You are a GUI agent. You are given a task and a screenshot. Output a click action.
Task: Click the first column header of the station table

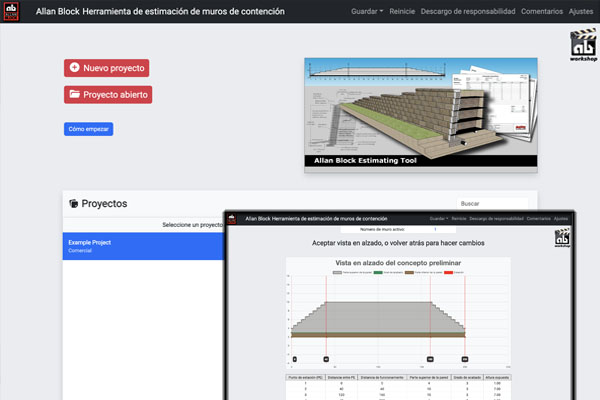pos(305,377)
